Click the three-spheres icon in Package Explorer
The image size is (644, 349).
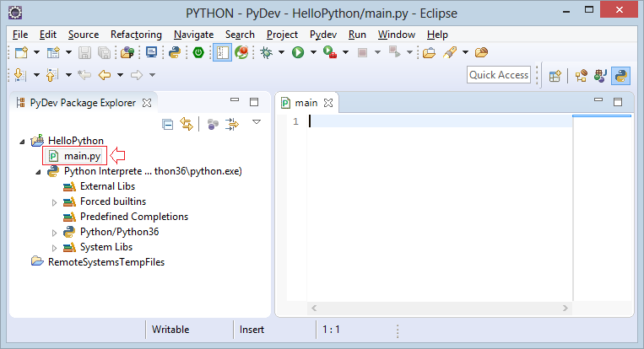click(213, 124)
